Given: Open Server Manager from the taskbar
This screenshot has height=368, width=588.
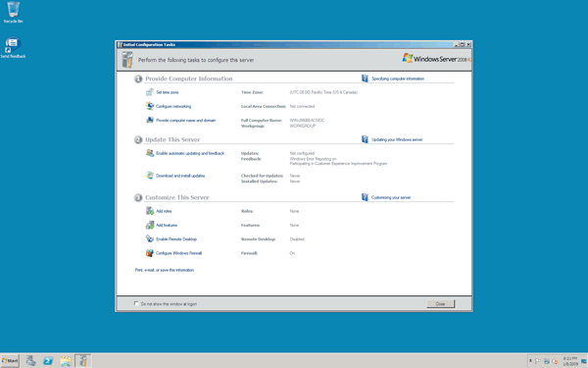Looking at the screenshot, I should 30,361.
